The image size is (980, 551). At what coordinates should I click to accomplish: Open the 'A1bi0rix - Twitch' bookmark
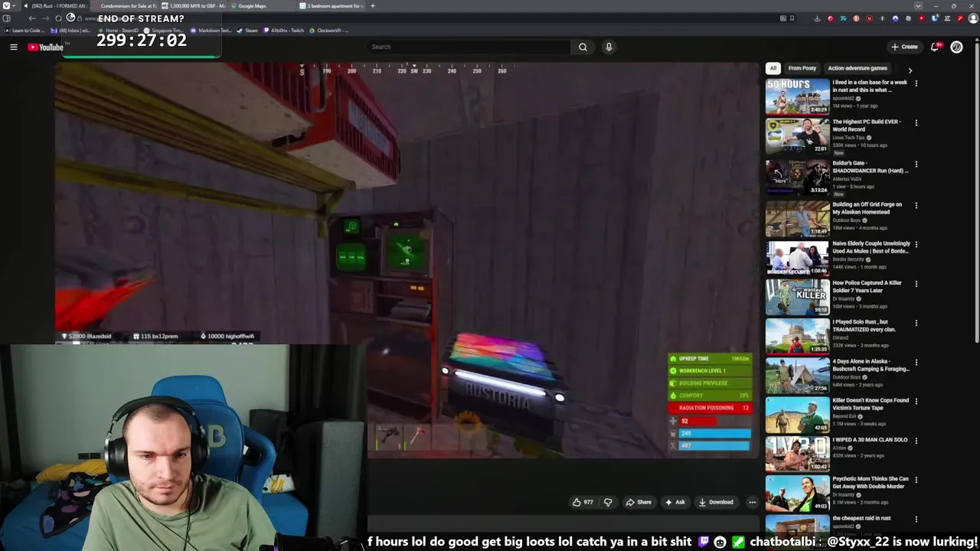[284, 31]
